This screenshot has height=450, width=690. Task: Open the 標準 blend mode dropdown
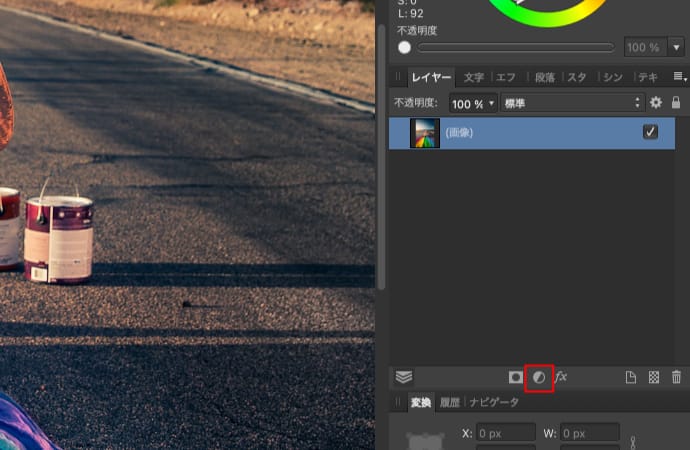[x=573, y=103]
